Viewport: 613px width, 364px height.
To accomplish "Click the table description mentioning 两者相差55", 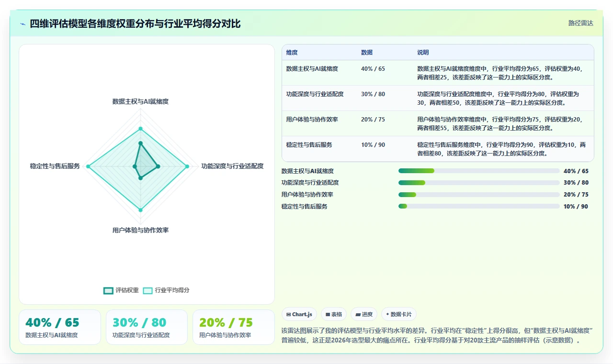I will (501, 123).
